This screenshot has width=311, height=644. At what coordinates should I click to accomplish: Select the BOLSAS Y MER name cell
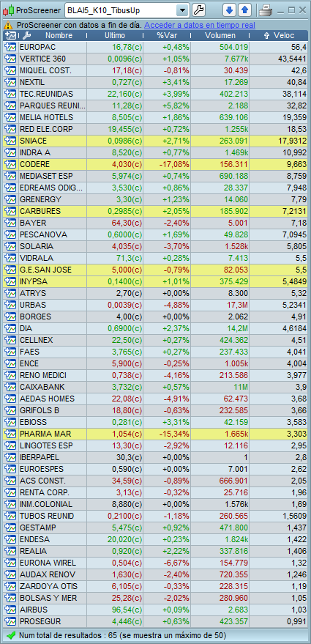pos(53,598)
